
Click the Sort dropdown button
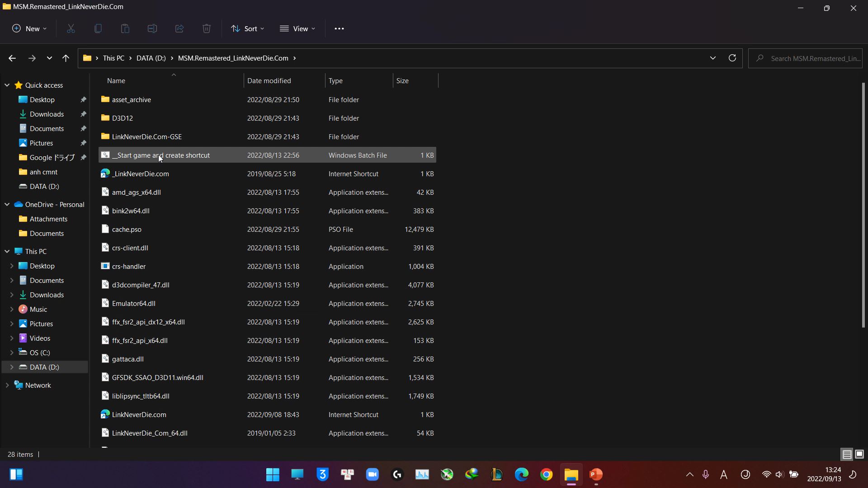[x=247, y=28]
